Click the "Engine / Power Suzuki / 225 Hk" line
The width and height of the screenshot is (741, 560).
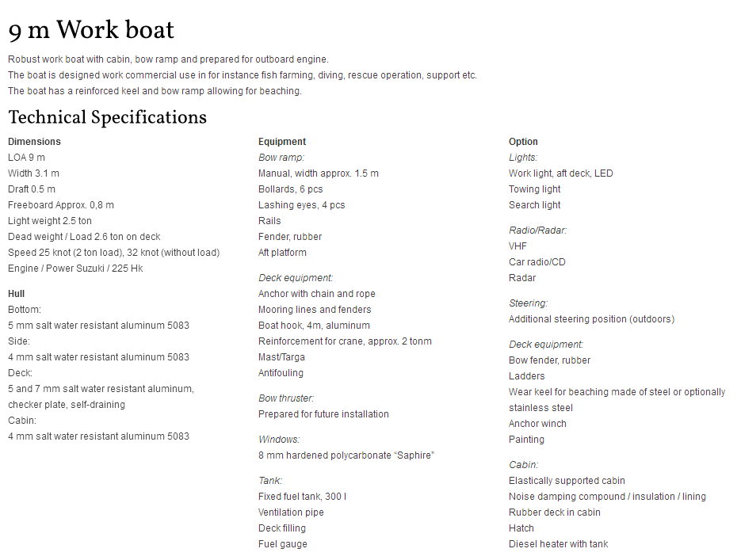coord(75,269)
